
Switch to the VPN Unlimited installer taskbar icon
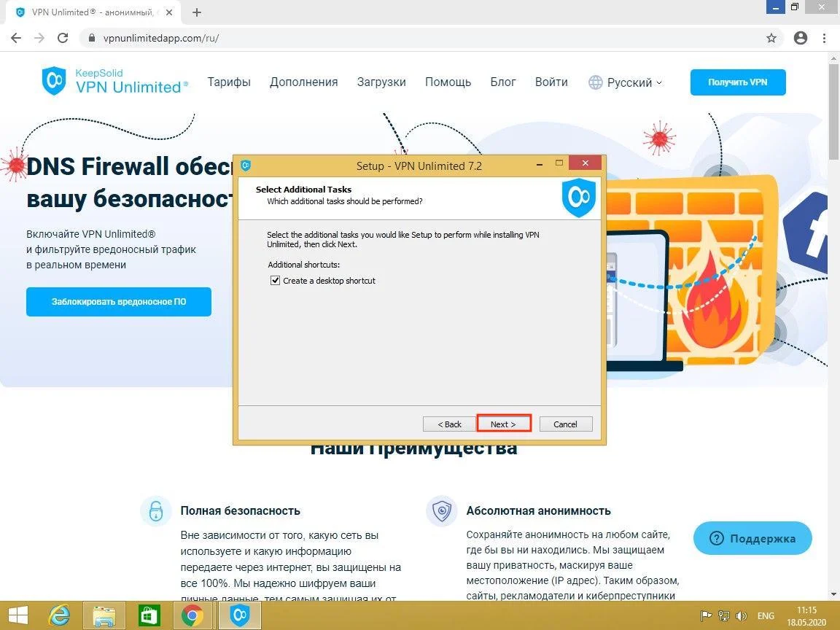pos(238,616)
